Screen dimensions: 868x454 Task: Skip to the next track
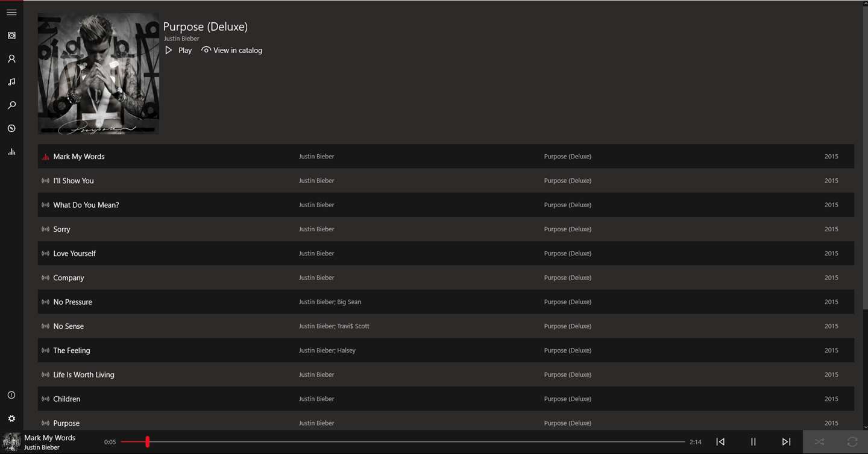786,442
